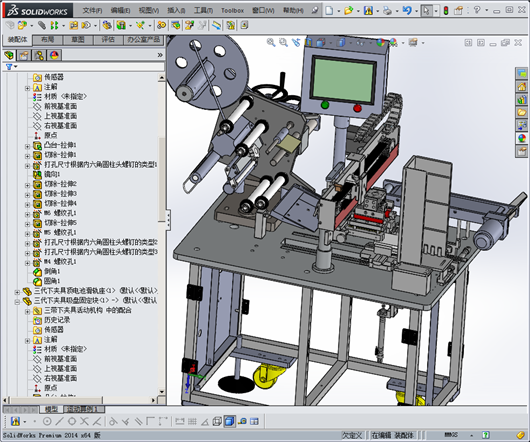Open the FeatureManager design tree tab
530x442 pixels.
(9, 55)
